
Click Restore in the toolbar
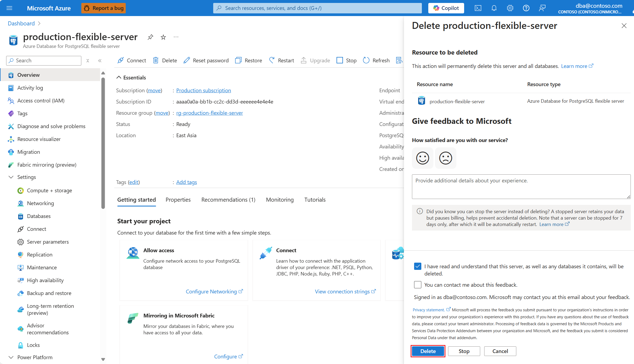pos(249,60)
